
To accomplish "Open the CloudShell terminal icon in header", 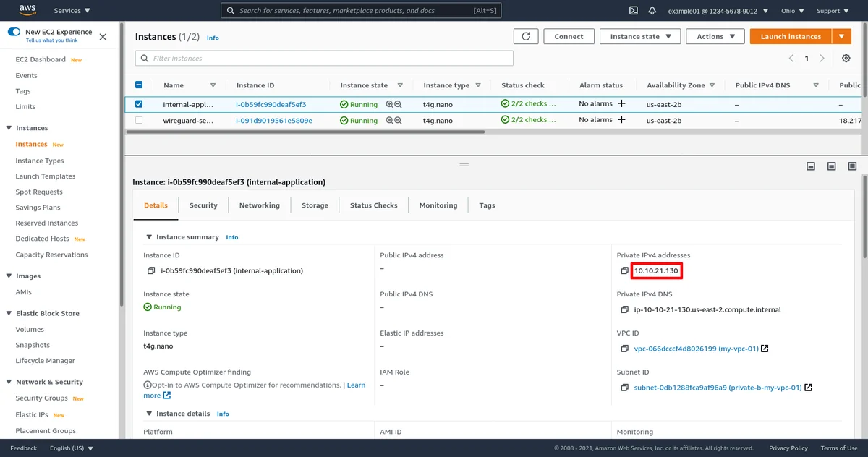I will pos(633,11).
